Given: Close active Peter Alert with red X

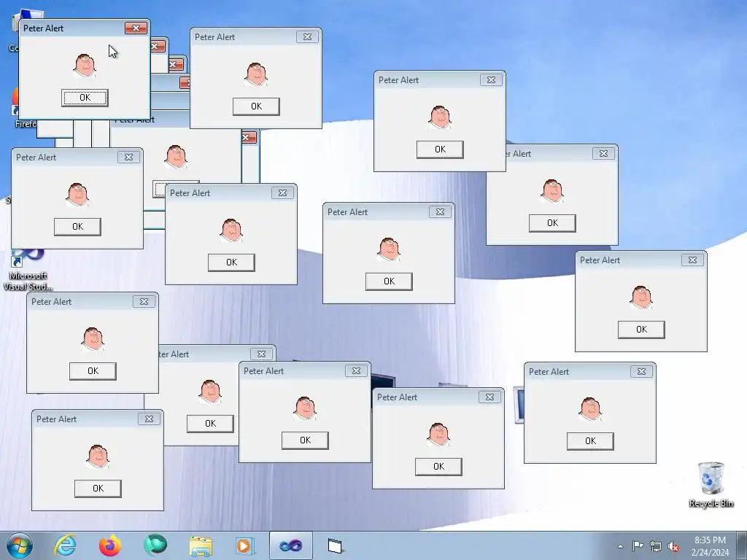Looking at the screenshot, I should (x=136, y=28).
